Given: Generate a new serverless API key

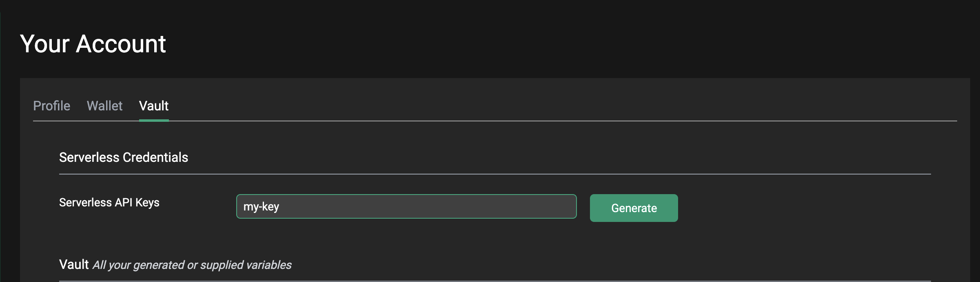Looking at the screenshot, I should click(x=634, y=208).
